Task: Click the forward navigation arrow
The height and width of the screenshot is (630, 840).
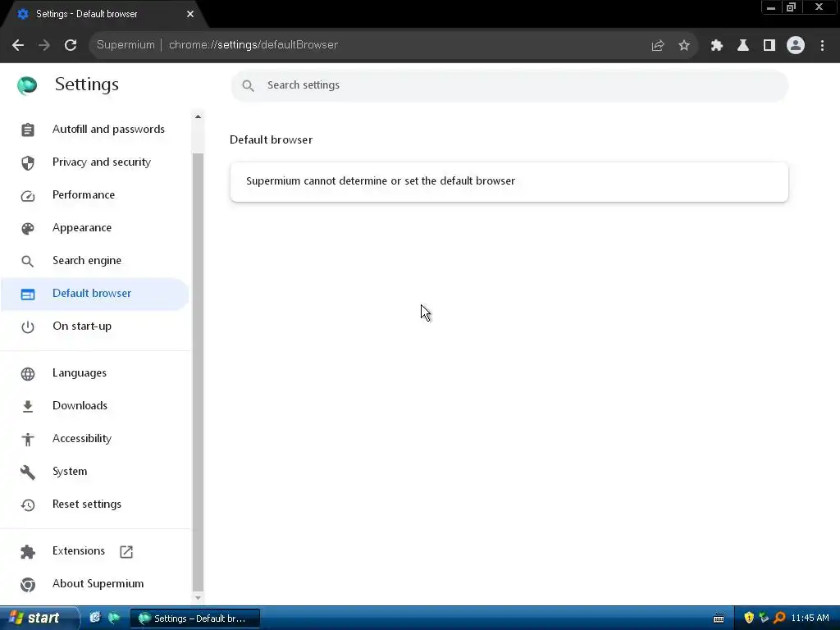Action: (44, 45)
